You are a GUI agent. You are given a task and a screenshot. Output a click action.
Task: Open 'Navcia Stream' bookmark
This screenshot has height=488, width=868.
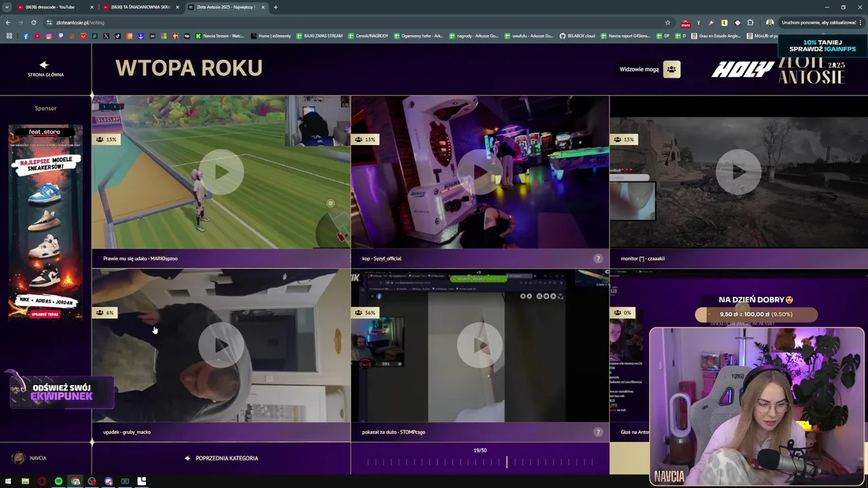220,36
